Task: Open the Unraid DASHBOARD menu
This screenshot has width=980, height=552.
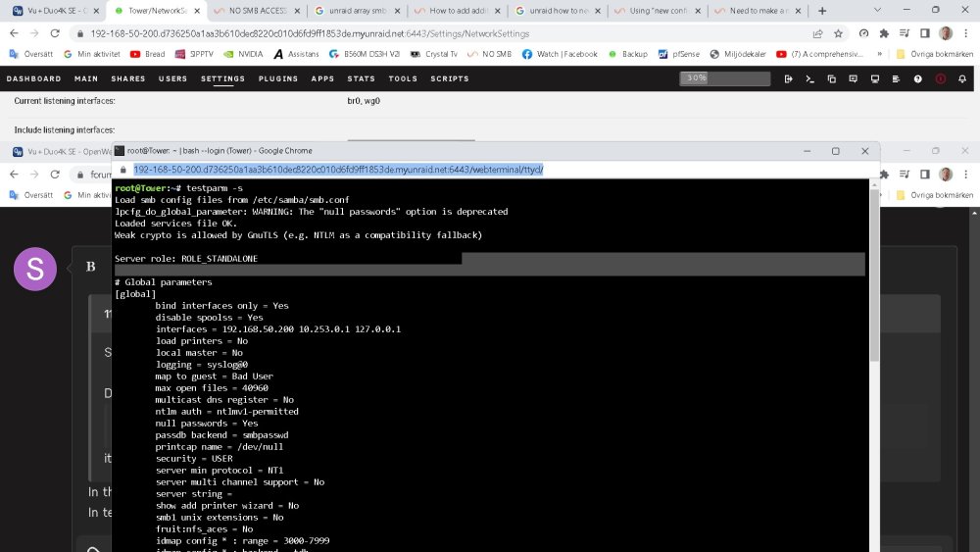Action: click(33, 78)
